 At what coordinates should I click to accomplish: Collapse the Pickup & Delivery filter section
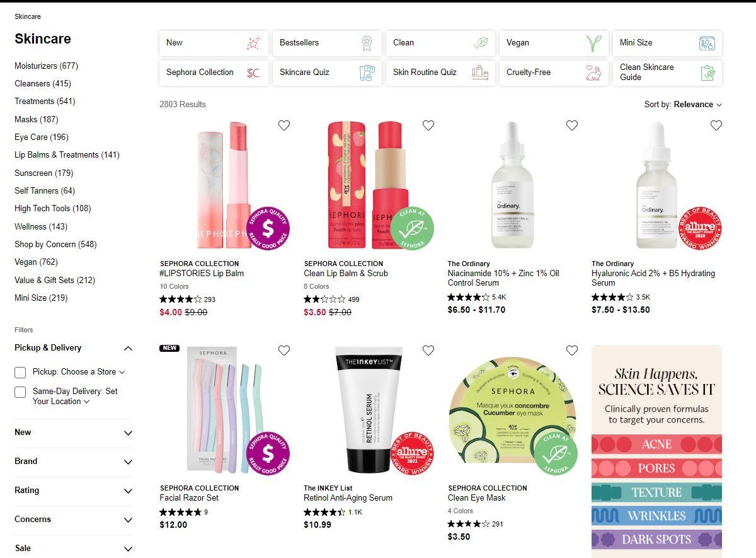tap(129, 348)
